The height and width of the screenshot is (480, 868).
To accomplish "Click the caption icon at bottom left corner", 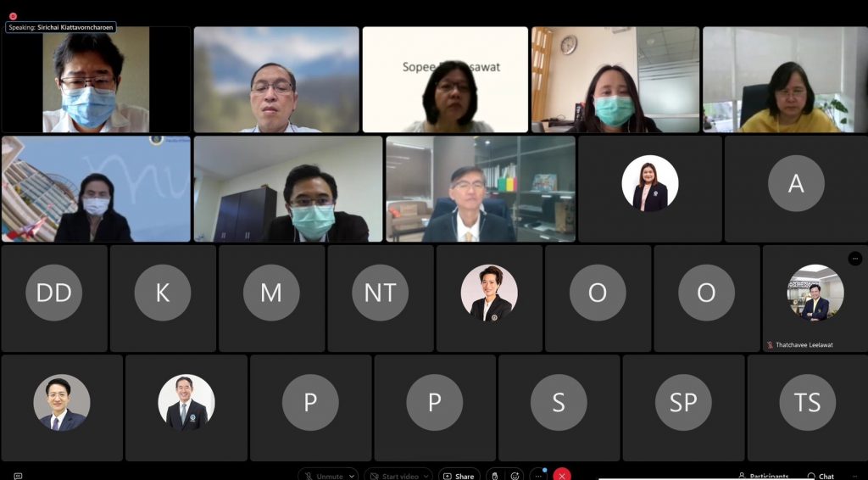I will pyautogui.click(x=18, y=476).
